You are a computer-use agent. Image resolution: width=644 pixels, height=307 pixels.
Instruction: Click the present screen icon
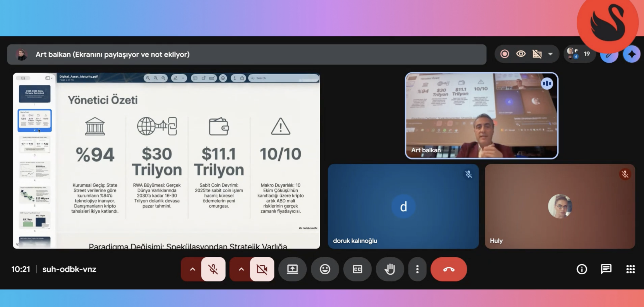[292, 269]
